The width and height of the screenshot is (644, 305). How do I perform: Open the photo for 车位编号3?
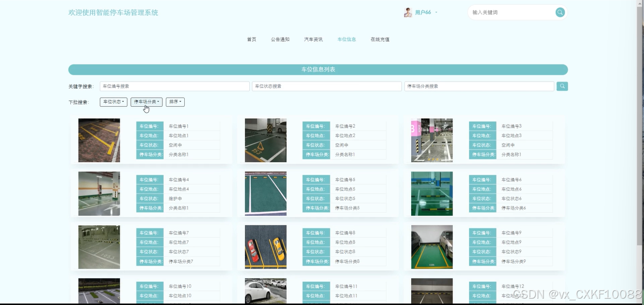pyautogui.click(x=432, y=140)
